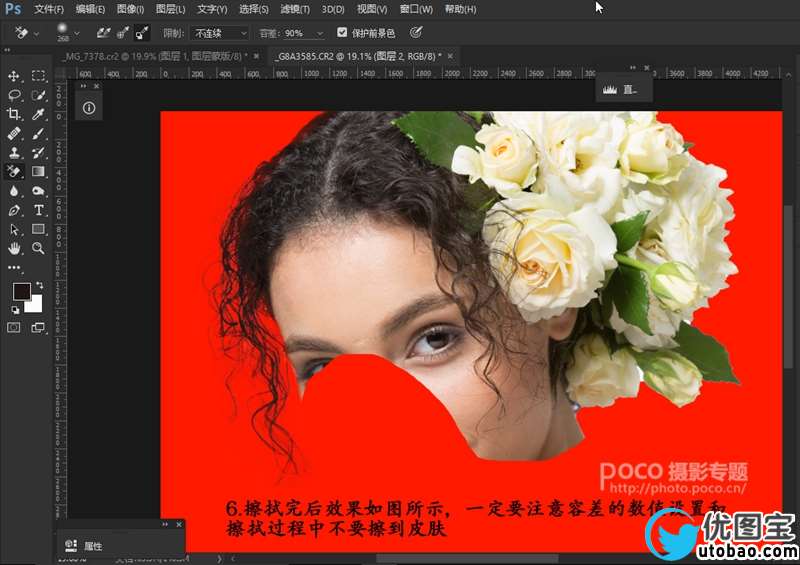
Task: Enable background swatch sampling mode
Action: pos(141,33)
